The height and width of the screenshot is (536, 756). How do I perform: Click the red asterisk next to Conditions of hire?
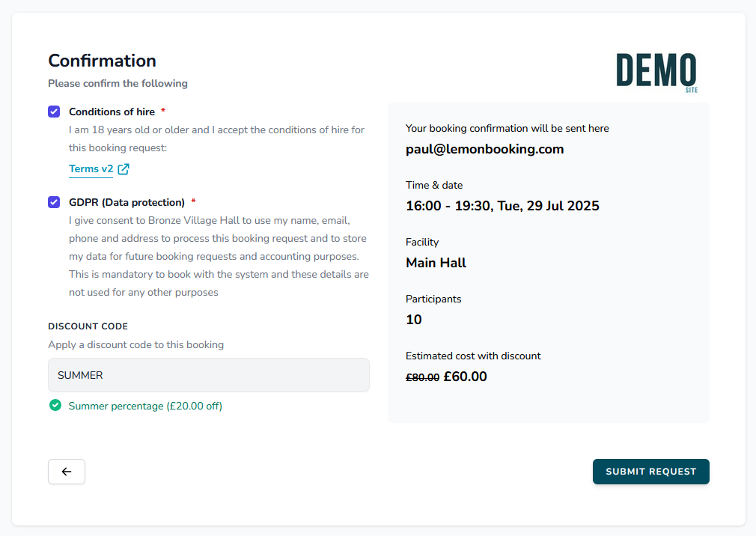164,109
